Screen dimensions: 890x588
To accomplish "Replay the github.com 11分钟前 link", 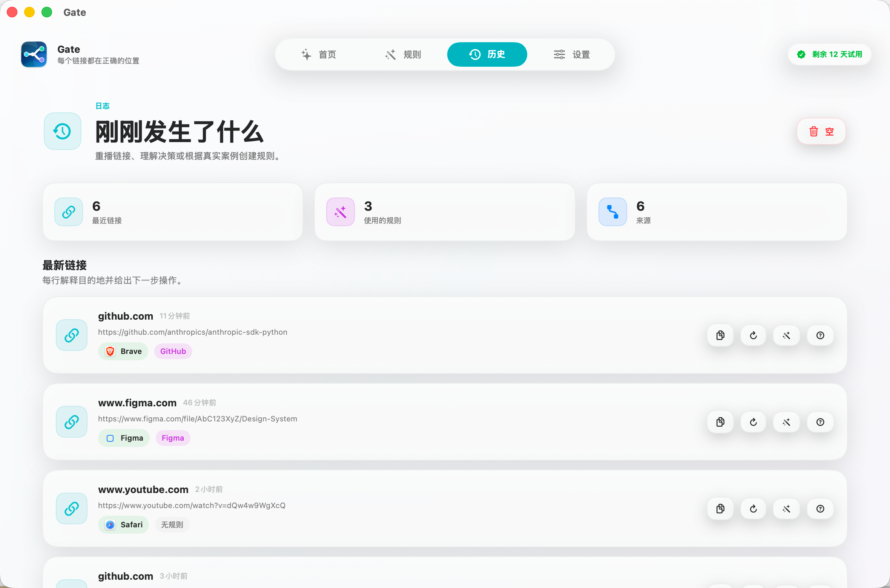I will [753, 335].
